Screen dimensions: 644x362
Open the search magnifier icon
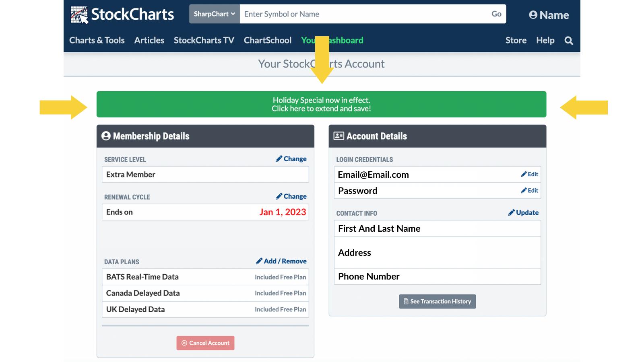[x=568, y=41]
